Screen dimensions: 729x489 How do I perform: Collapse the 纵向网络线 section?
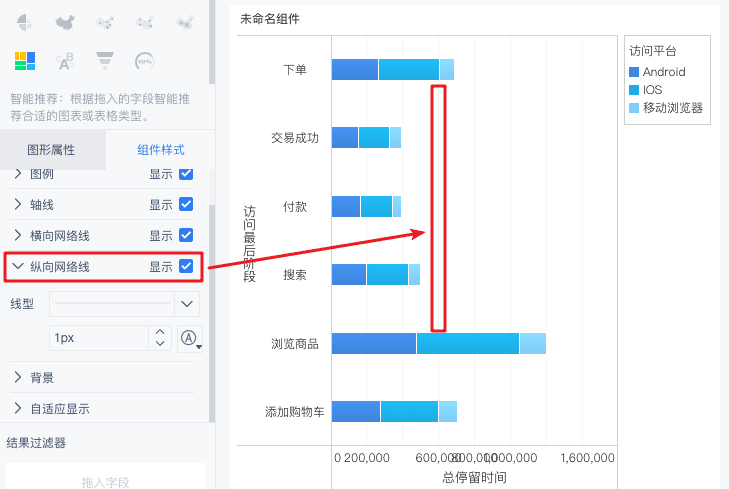[18, 266]
